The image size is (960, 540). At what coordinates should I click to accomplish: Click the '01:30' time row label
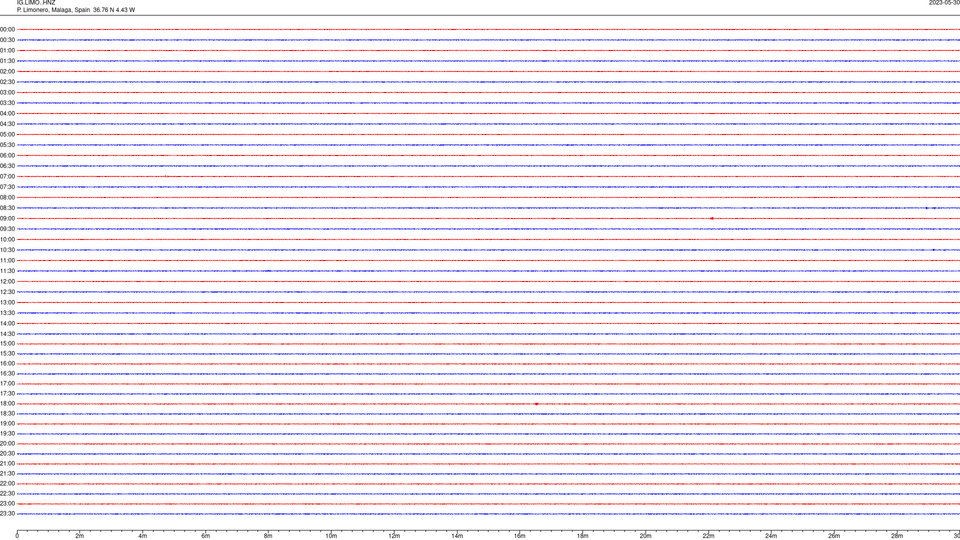click(7, 61)
